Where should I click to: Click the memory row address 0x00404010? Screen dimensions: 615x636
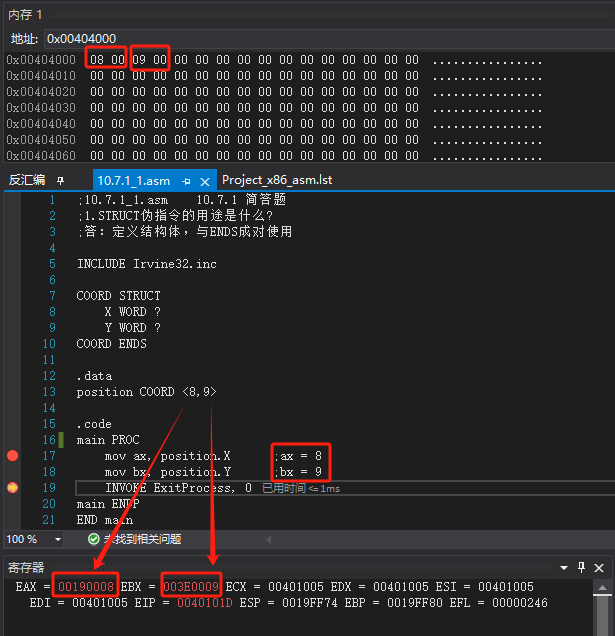point(41,76)
